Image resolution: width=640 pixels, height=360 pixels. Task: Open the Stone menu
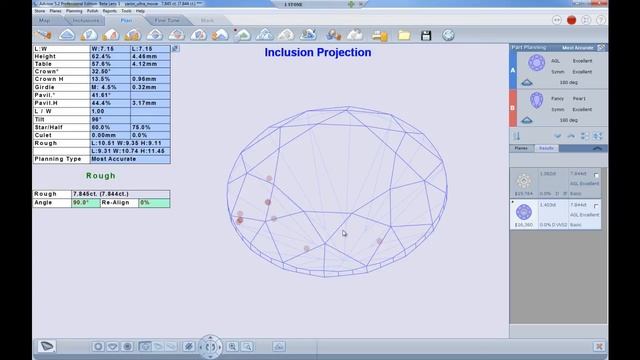click(x=40, y=11)
